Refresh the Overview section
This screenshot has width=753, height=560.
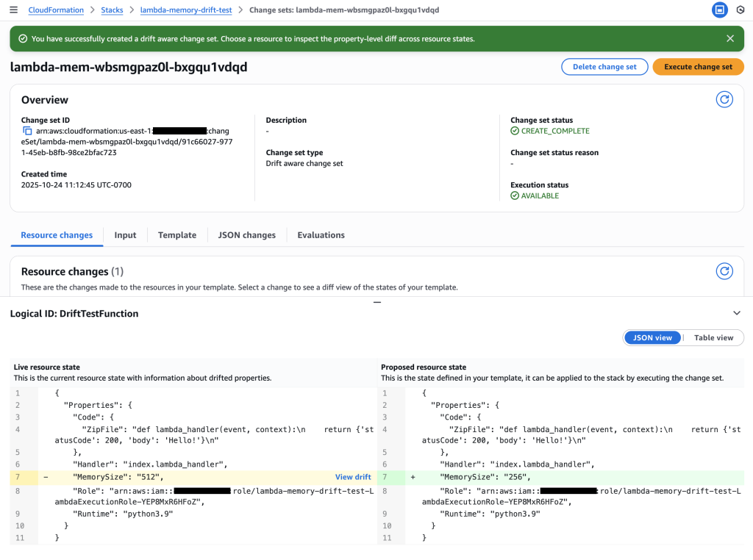724,100
